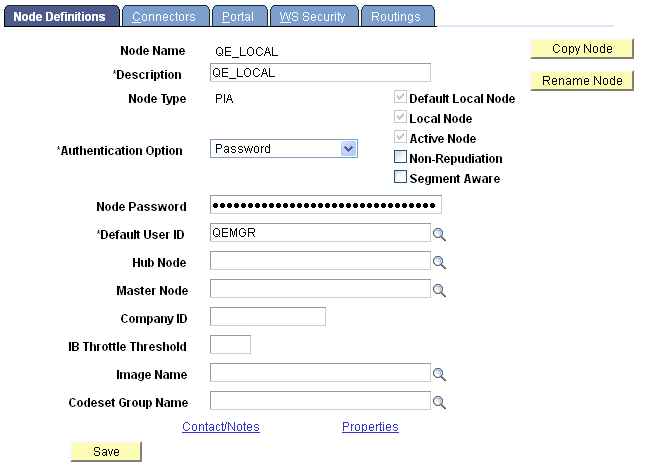Click the Node Type value PIA
Screen dimensions: 661x474
[x=224, y=99]
